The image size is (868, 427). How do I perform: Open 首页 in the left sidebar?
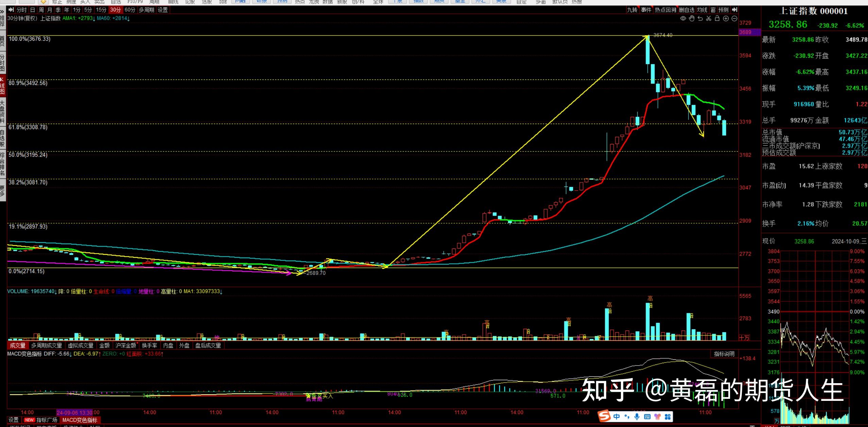2,41
